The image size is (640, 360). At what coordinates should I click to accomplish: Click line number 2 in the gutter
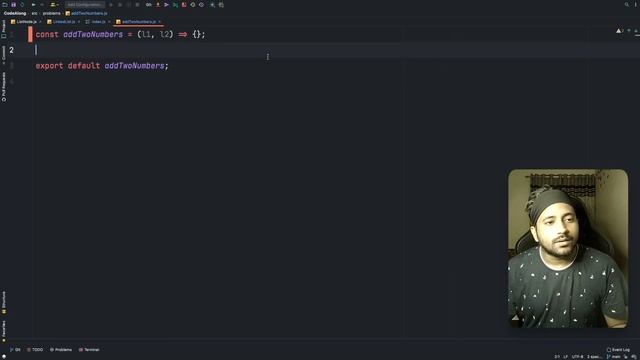tap(11, 50)
